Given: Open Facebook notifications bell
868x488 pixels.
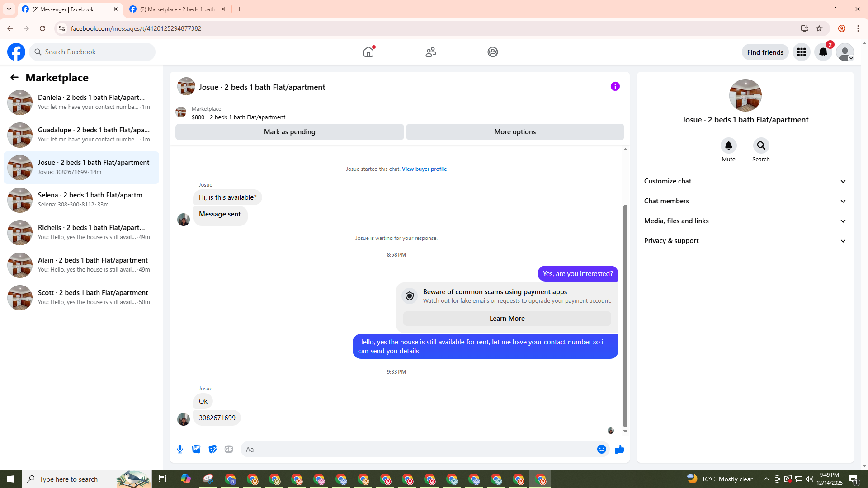Looking at the screenshot, I should [823, 52].
